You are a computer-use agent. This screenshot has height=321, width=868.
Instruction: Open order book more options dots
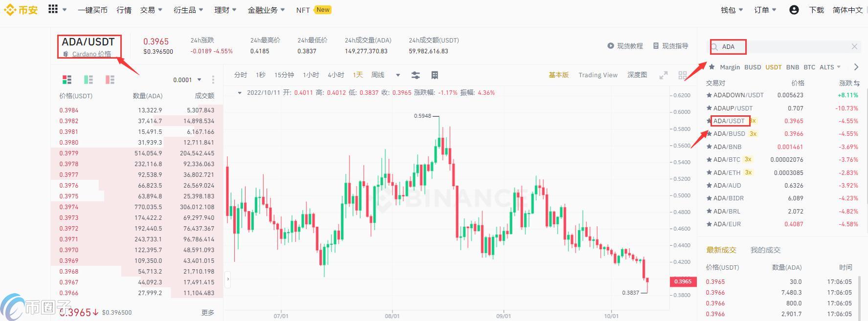click(213, 80)
